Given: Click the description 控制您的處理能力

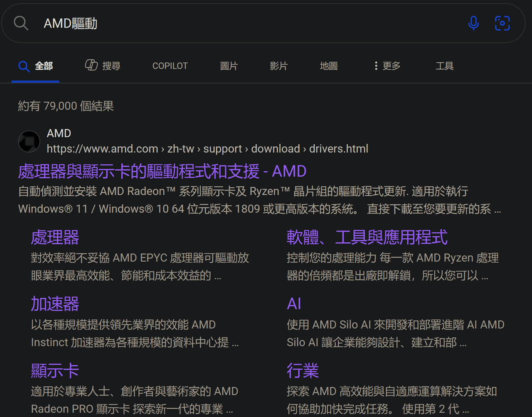Looking at the screenshot, I should tap(393, 267).
